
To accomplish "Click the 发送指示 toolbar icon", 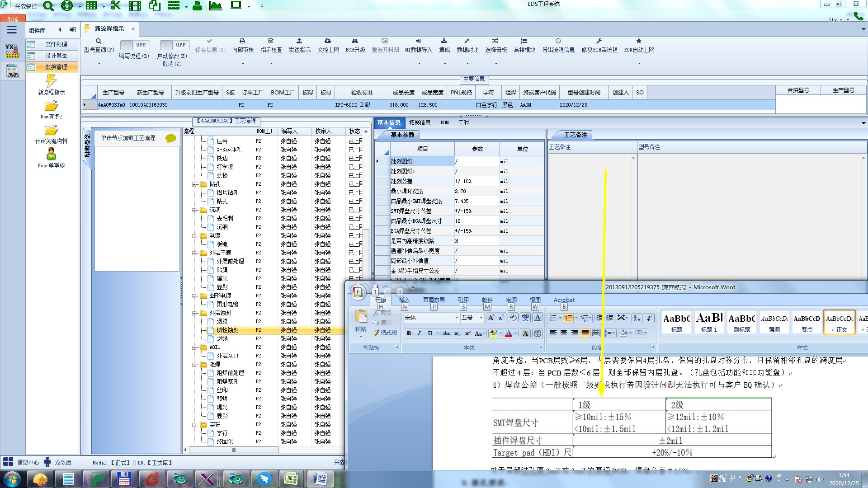I will (299, 41).
